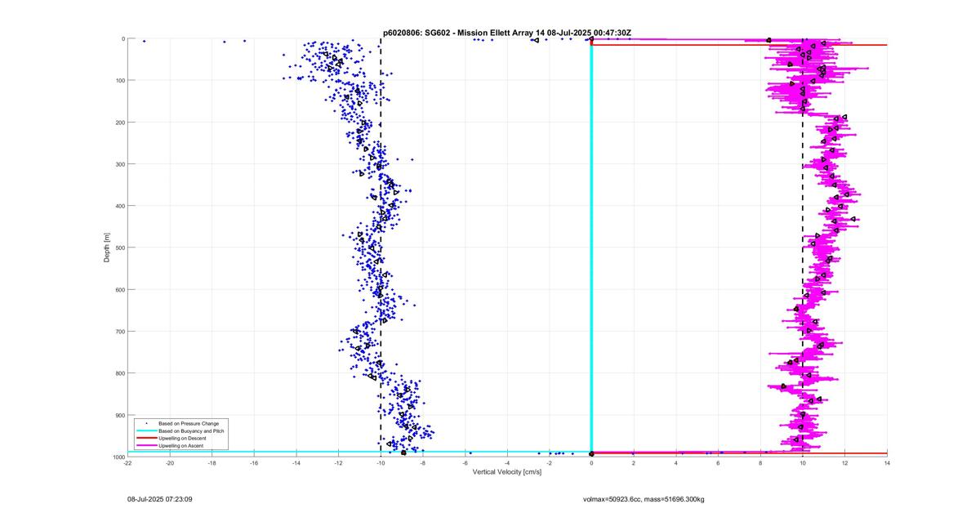Click x-axis tick label '2'
This screenshot has height=513, width=980.
[x=634, y=462]
